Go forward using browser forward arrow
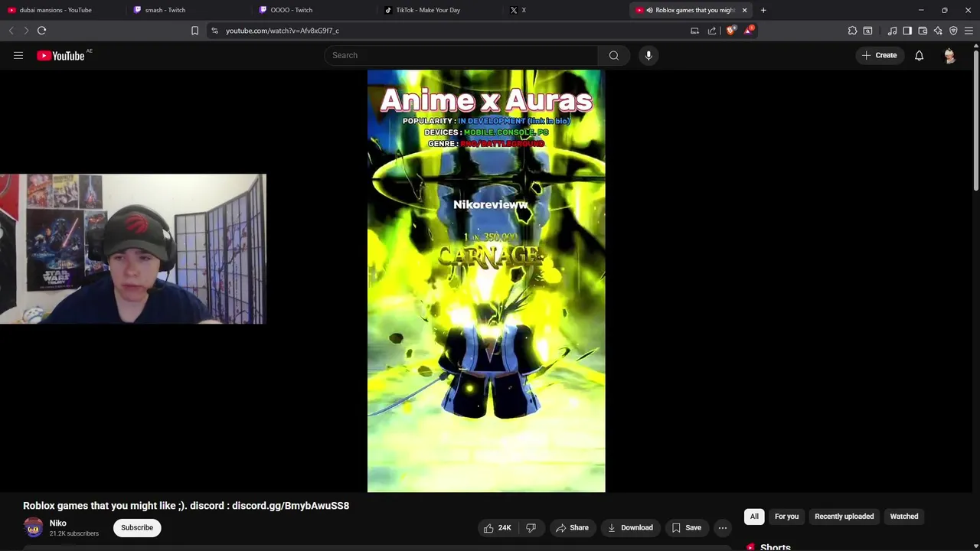Screen dimensions: 980x551 (x=26, y=31)
